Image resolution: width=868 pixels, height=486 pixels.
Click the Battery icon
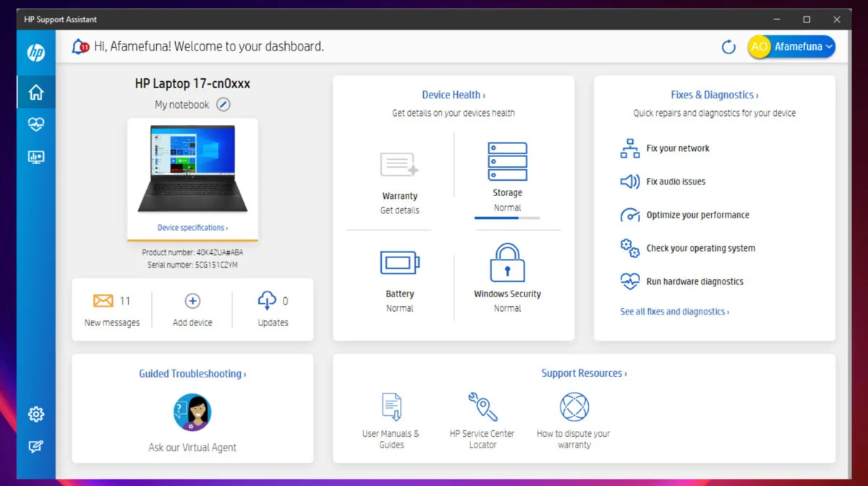click(x=400, y=263)
